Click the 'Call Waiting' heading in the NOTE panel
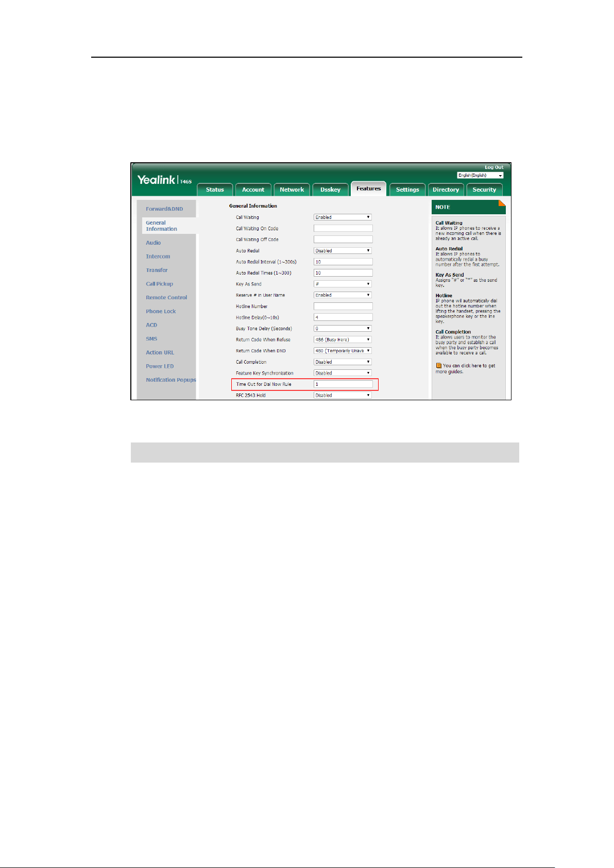This screenshot has height=868, width=614. (x=449, y=223)
